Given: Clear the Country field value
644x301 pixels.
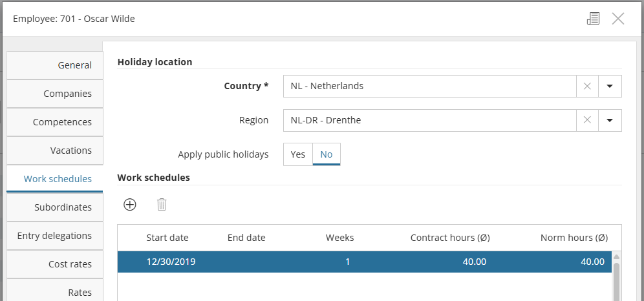Looking at the screenshot, I should pyautogui.click(x=587, y=86).
